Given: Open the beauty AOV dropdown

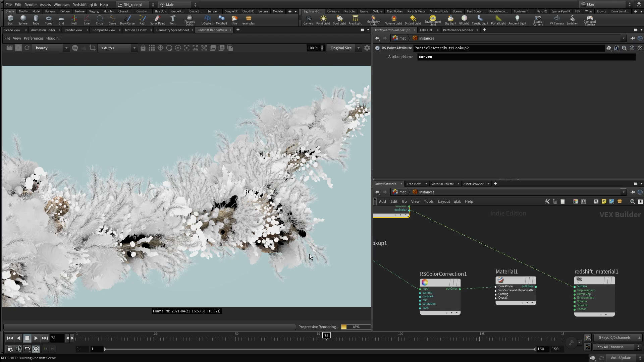Looking at the screenshot, I should 51,48.
